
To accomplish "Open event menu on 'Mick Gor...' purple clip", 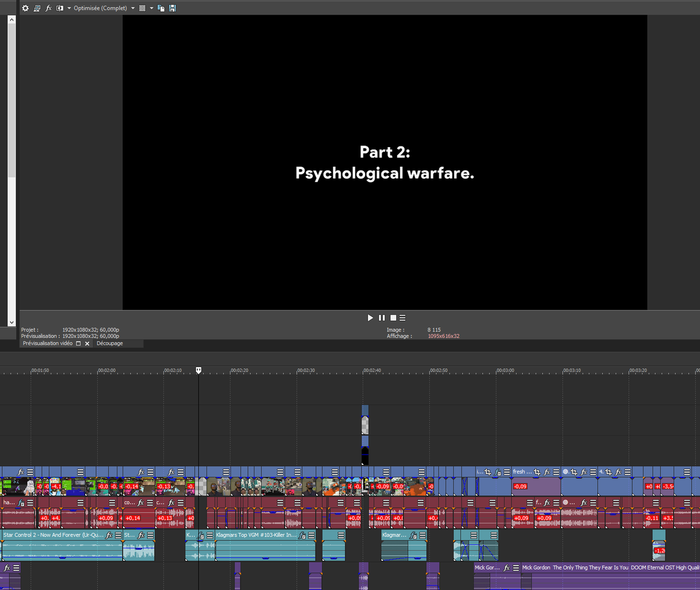I will pos(516,568).
